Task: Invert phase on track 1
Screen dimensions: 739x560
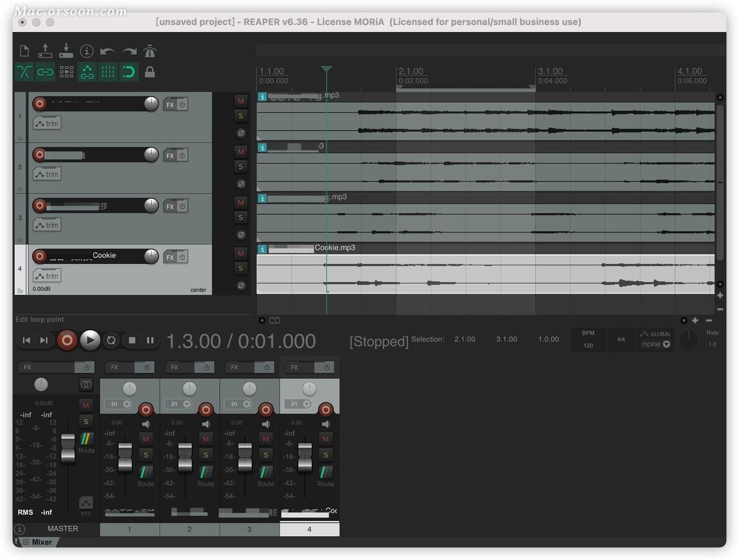Action: point(241,133)
